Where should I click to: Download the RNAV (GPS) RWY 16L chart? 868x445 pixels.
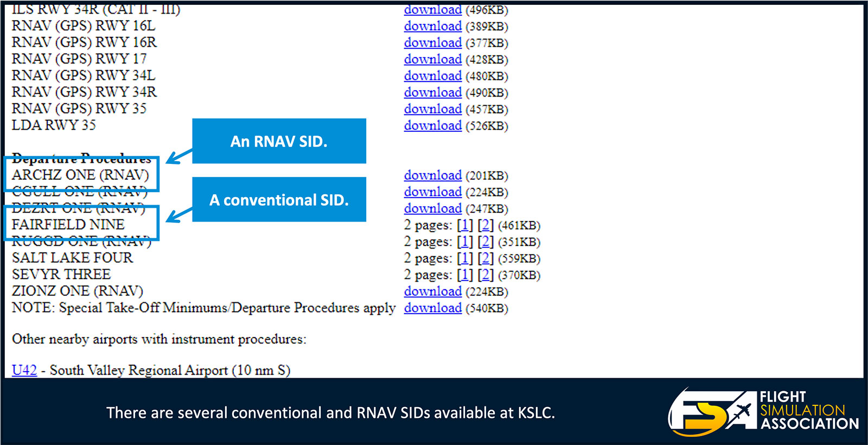tap(432, 26)
